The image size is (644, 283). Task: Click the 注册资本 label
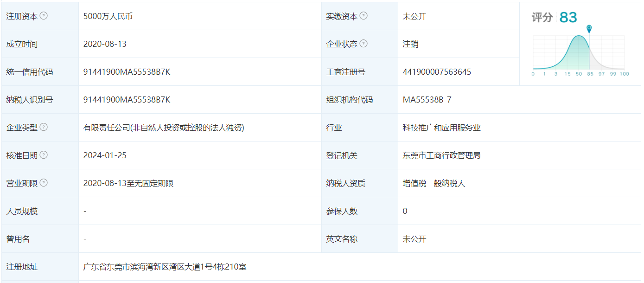22,16
